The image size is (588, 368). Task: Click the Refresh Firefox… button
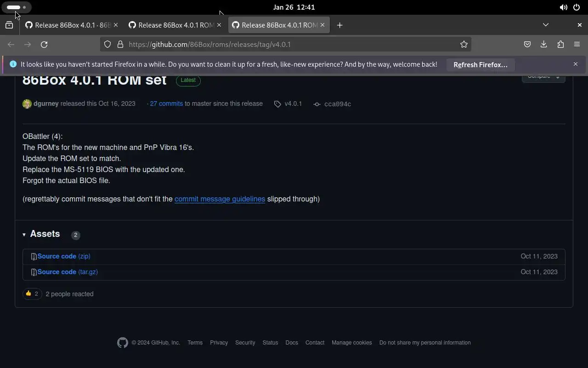(x=481, y=65)
